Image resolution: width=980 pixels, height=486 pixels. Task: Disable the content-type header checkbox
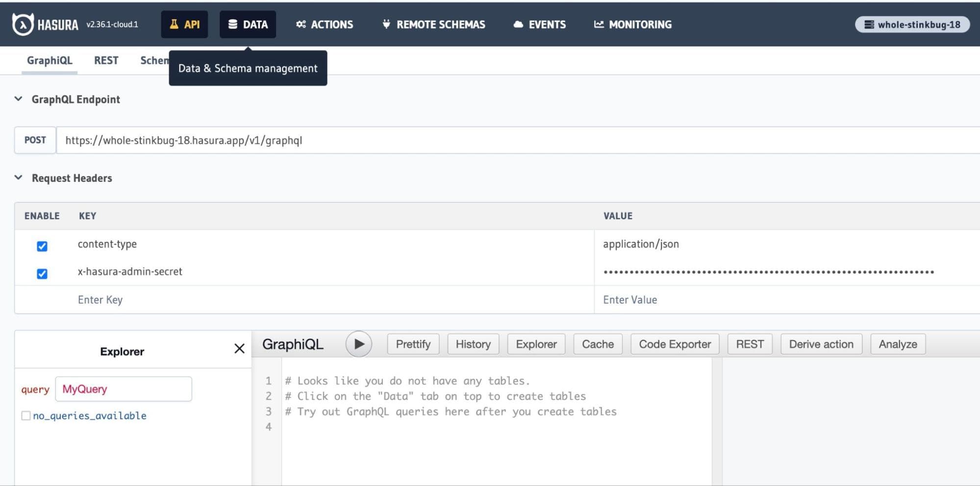point(42,246)
